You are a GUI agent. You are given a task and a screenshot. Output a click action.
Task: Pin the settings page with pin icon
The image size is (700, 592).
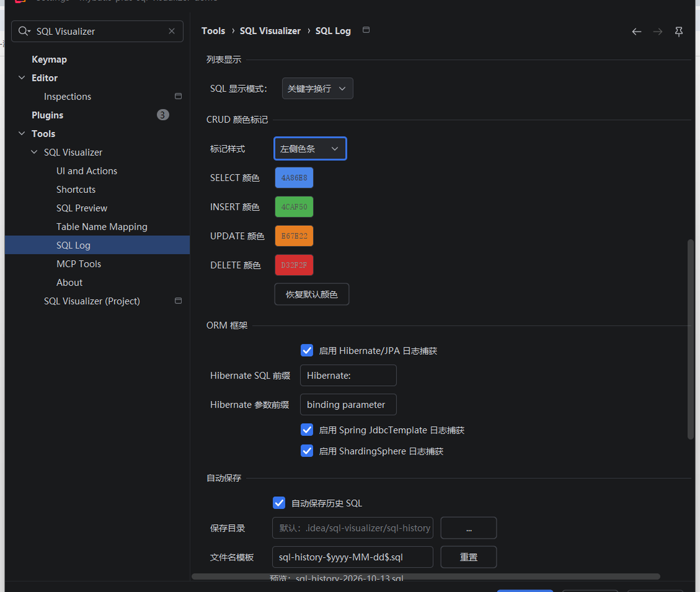pyautogui.click(x=679, y=32)
